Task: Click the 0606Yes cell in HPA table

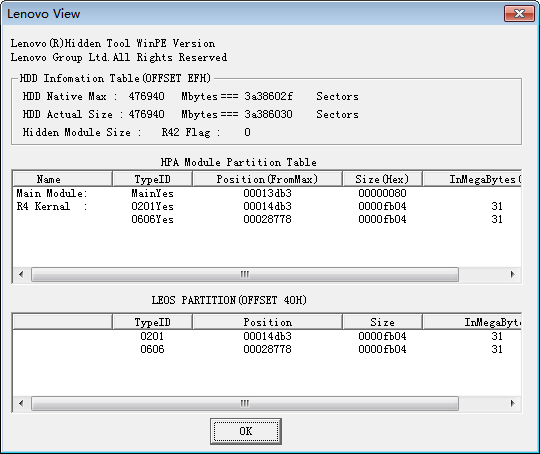Action: point(152,219)
